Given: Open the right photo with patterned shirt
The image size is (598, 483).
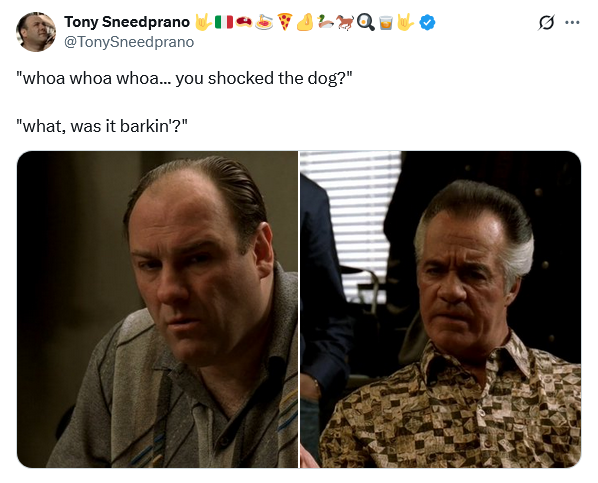Looking at the screenshot, I should (x=440, y=309).
